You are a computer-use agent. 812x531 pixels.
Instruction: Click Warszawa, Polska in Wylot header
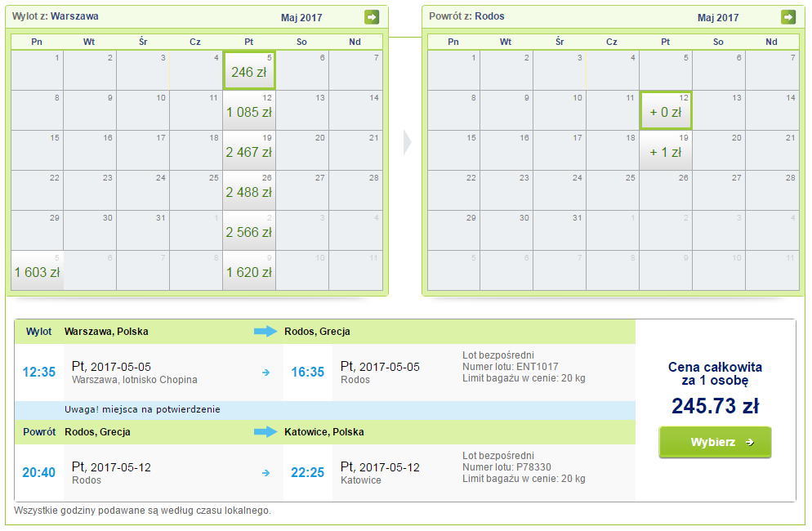106,332
